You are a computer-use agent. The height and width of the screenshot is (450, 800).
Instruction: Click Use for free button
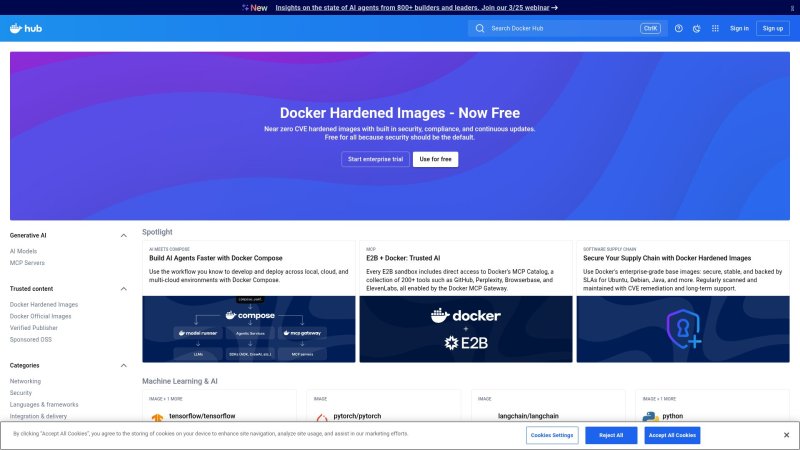(435, 159)
